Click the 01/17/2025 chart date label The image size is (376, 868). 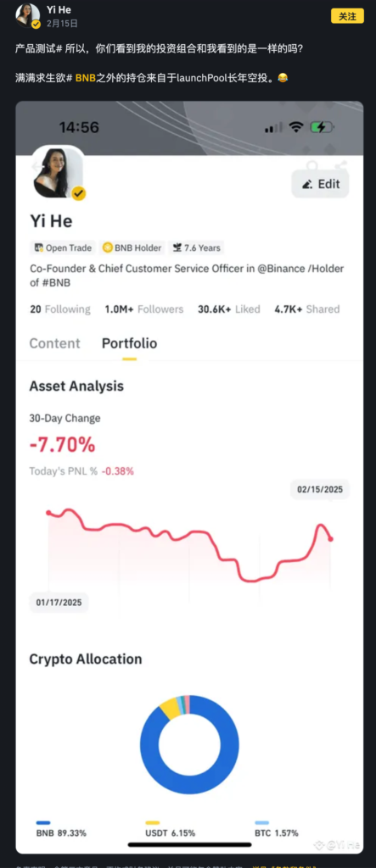59,603
